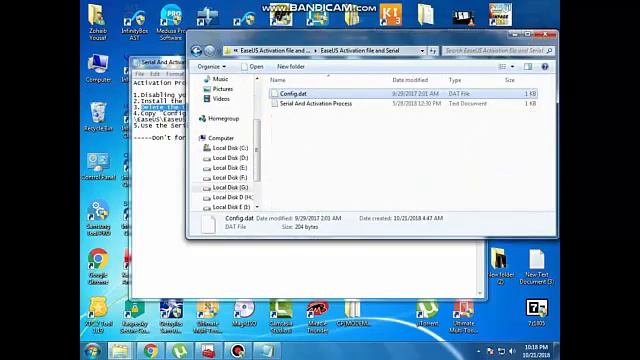Click the network icon in system tray
The image size is (640, 360).
point(501,351)
